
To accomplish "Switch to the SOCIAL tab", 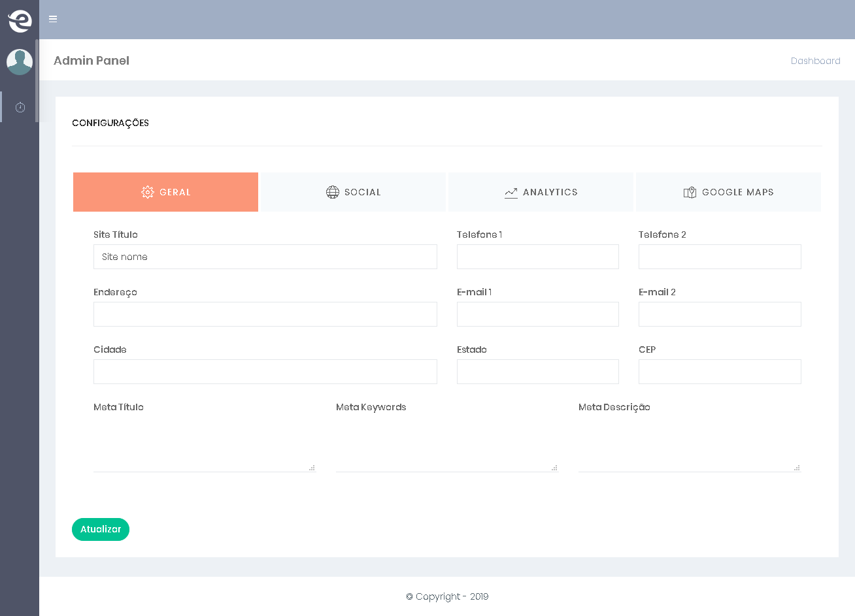I will point(353,192).
